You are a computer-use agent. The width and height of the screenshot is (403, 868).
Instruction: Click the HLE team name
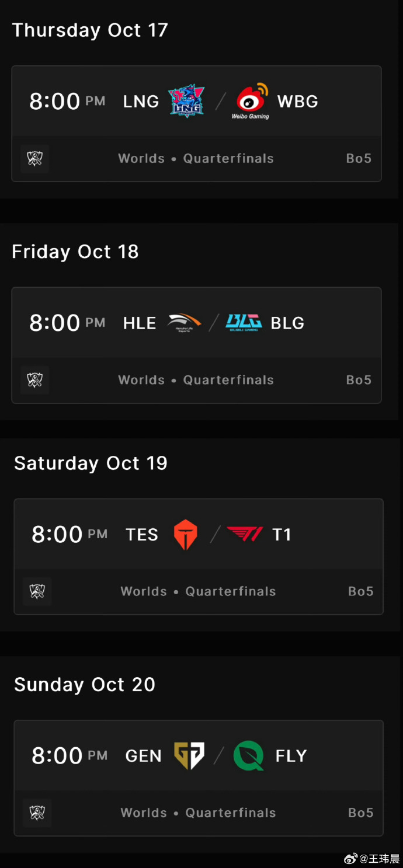pos(140,323)
